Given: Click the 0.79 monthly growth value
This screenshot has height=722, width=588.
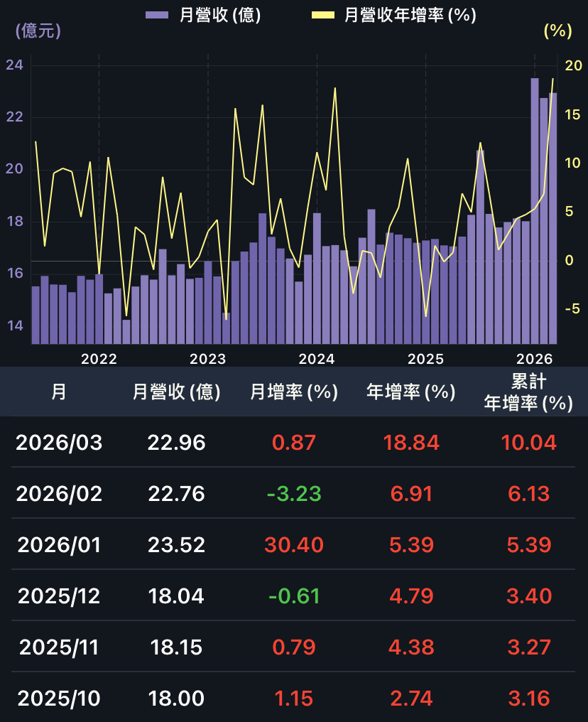Looking at the screenshot, I should coord(294,647).
